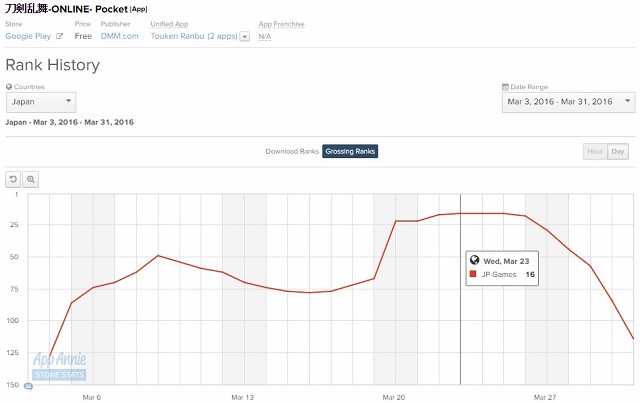
Task: Open the DMM.com publisher link
Action: click(120, 36)
